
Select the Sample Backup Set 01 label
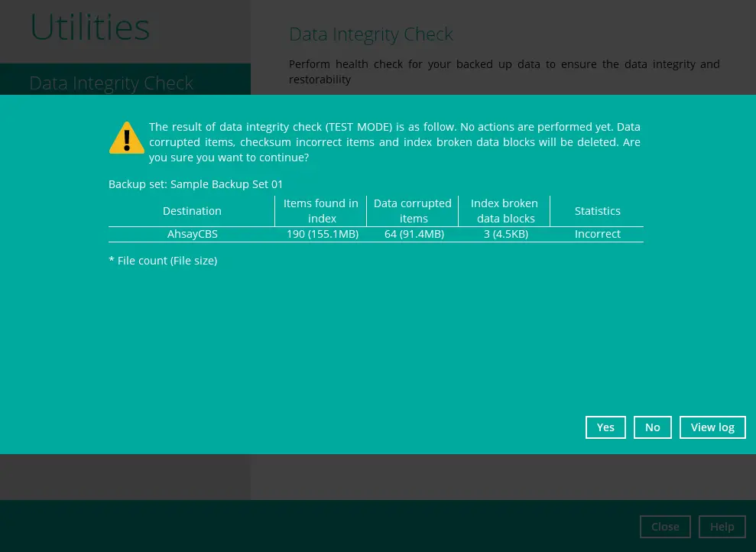coord(226,184)
